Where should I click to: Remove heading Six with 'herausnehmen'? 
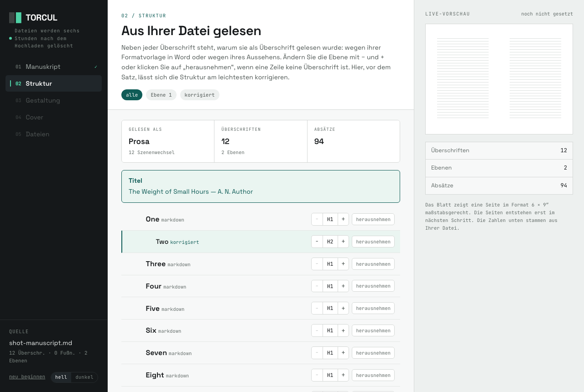(373, 330)
